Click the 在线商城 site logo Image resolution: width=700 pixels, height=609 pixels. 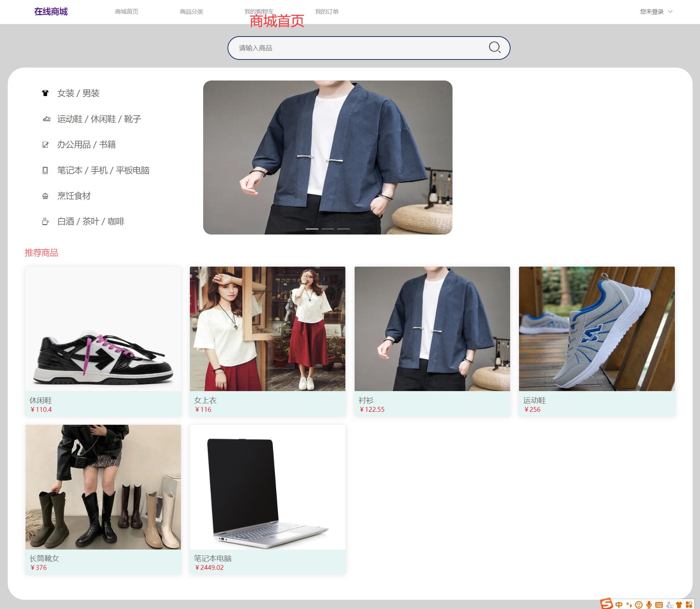click(51, 12)
